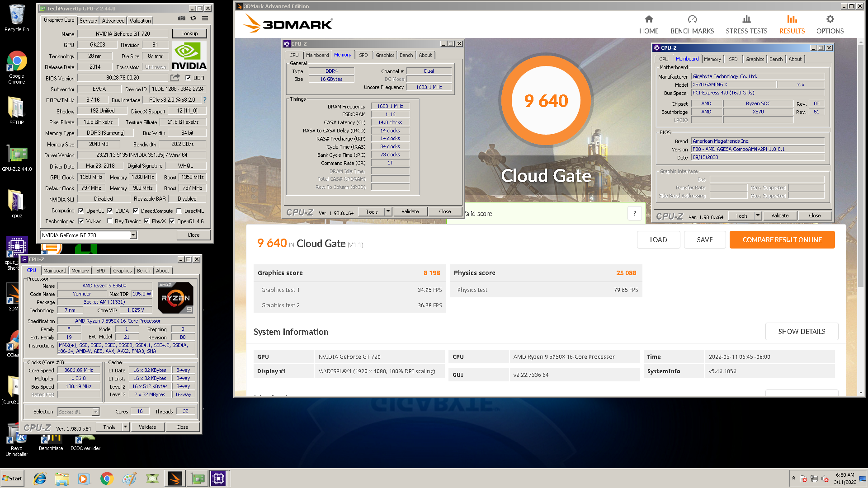
Task: Open Bench tab in bottom-left CPU-Z window
Action: pyautogui.click(x=144, y=271)
